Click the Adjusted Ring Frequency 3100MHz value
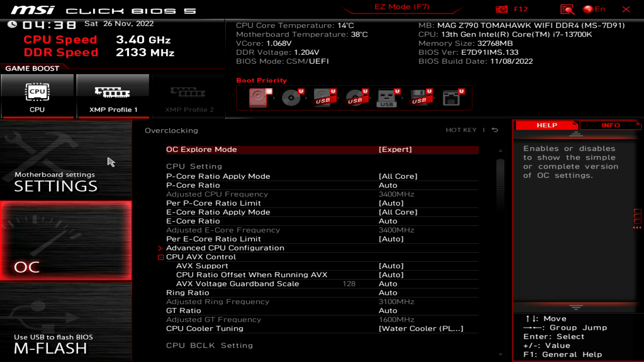Image resolution: width=644 pixels, height=362 pixels. 396,302
